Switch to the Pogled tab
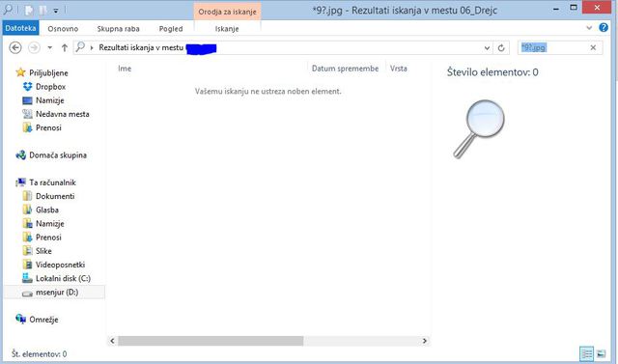 tap(171, 29)
